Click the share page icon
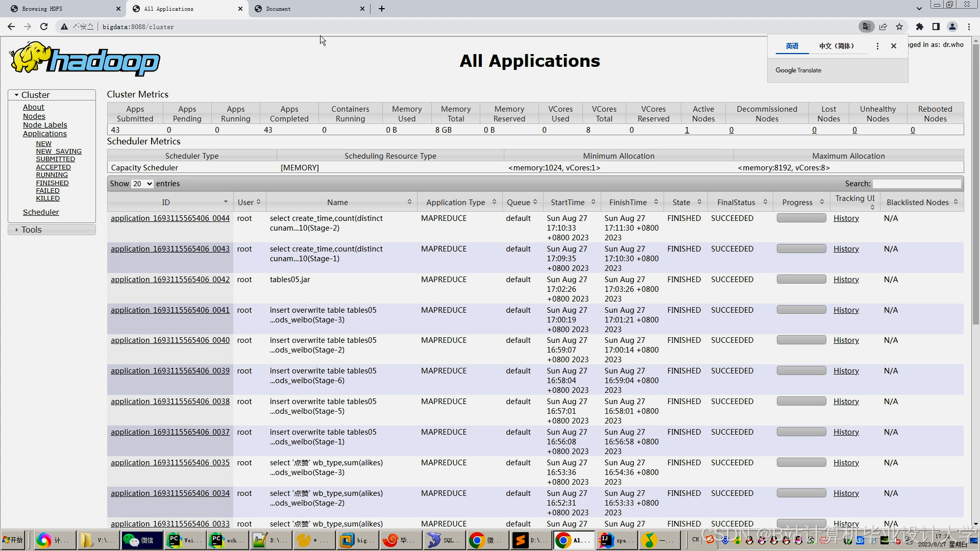 883,27
